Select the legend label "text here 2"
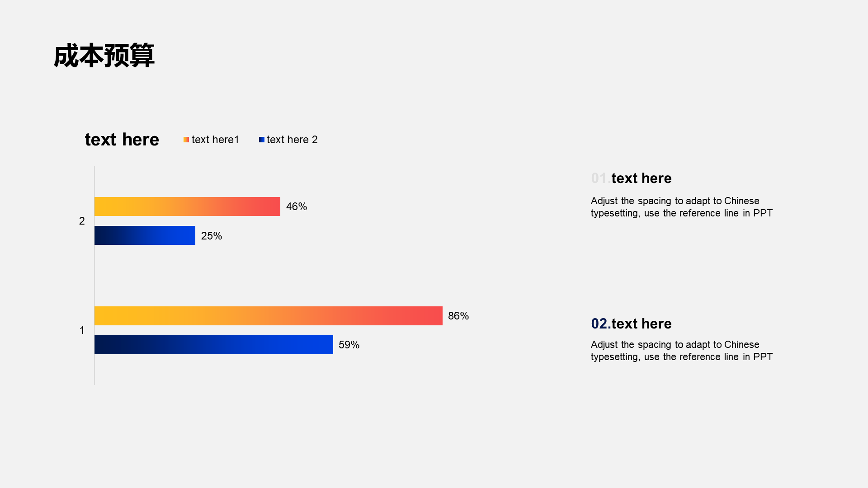This screenshot has width=868, height=488. [x=292, y=140]
